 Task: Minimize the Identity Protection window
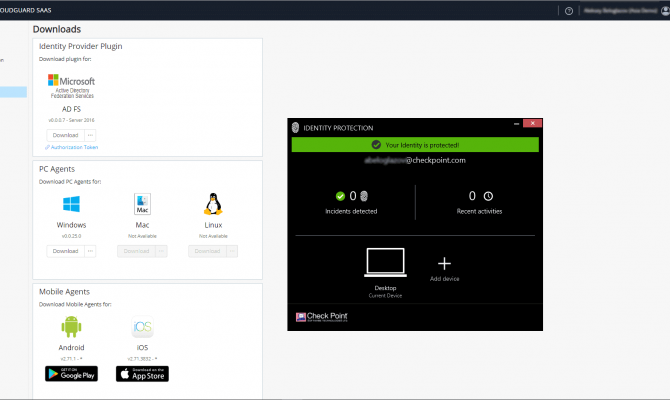pyautogui.click(x=516, y=124)
